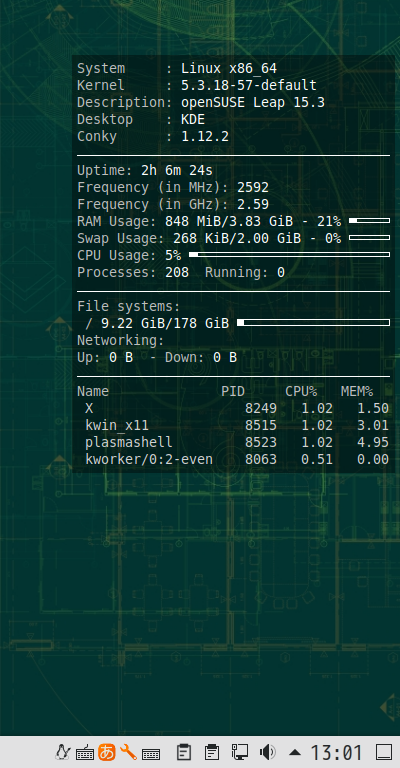The height and width of the screenshot is (768, 400).
Task: Click kwin_x11's MEM% value 3.01
Action: [x=373, y=426]
